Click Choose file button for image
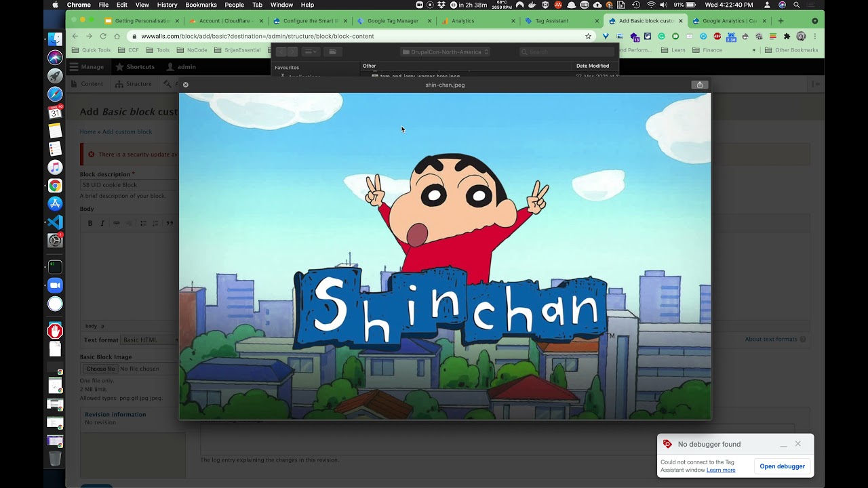The width and height of the screenshot is (868, 488). 100,369
